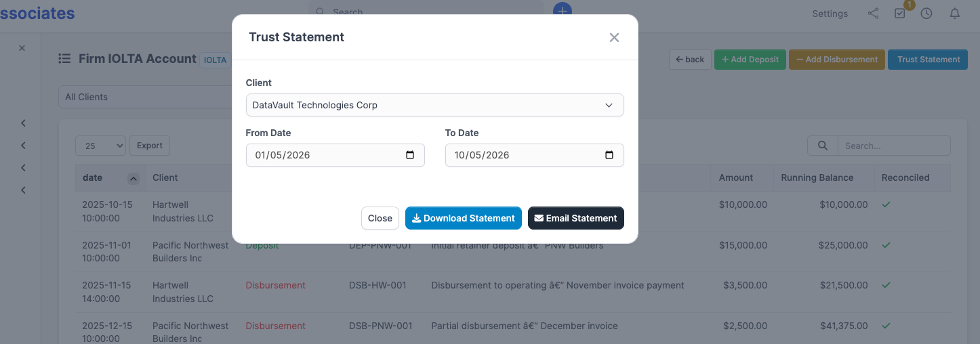Image resolution: width=980 pixels, height=344 pixels.
Task: Click the Close button in dialog
Action: point(380,218)
